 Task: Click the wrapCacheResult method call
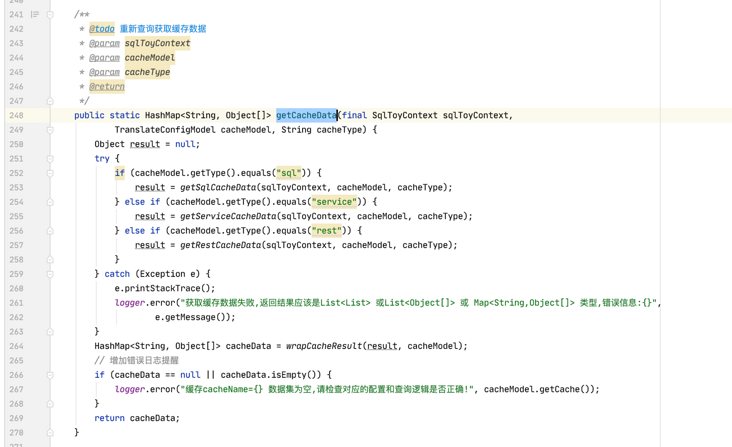pos(324,346)
